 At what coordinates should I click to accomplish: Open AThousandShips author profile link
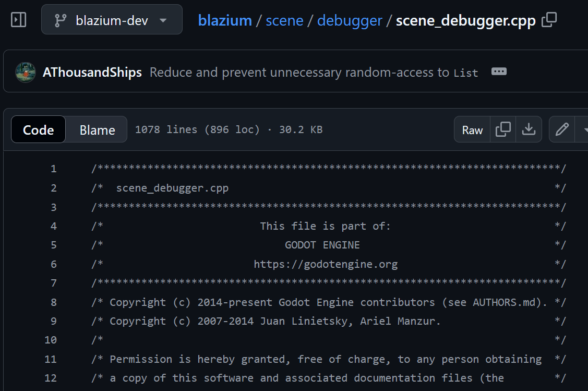pos(92,72)
